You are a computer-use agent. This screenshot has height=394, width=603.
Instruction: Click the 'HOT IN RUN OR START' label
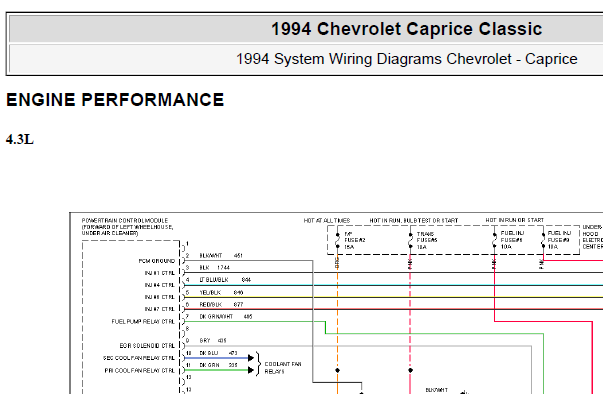[515, 220]
